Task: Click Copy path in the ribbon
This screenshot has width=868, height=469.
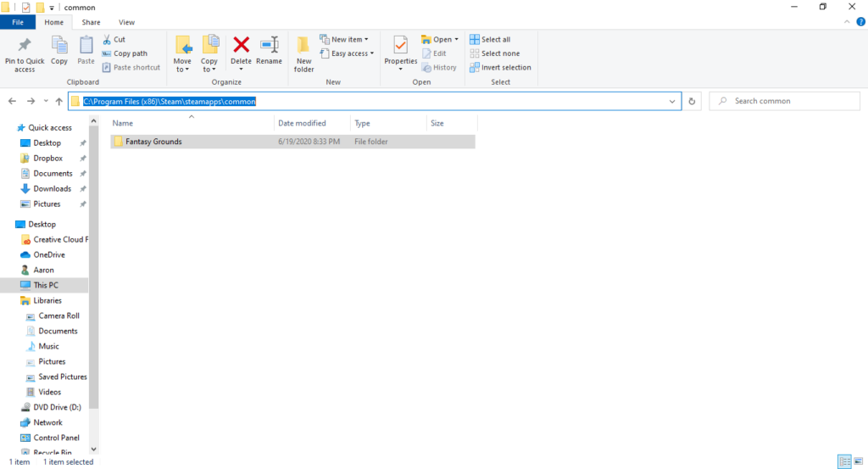Action: coord(125,53)
